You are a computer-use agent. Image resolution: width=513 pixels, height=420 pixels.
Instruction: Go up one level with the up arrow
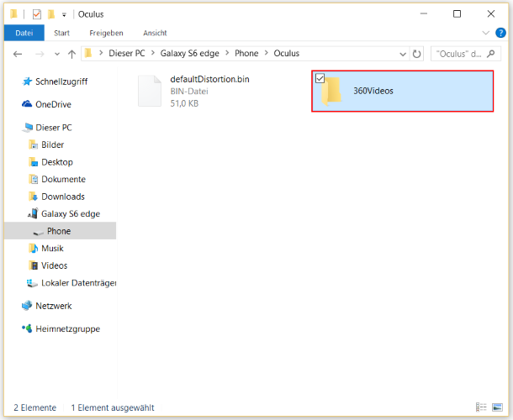coord(71,54)
